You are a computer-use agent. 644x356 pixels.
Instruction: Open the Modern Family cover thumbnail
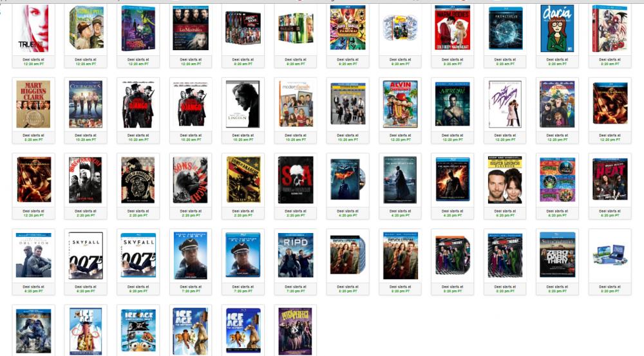pyautogui.click(x=296, y=104)
